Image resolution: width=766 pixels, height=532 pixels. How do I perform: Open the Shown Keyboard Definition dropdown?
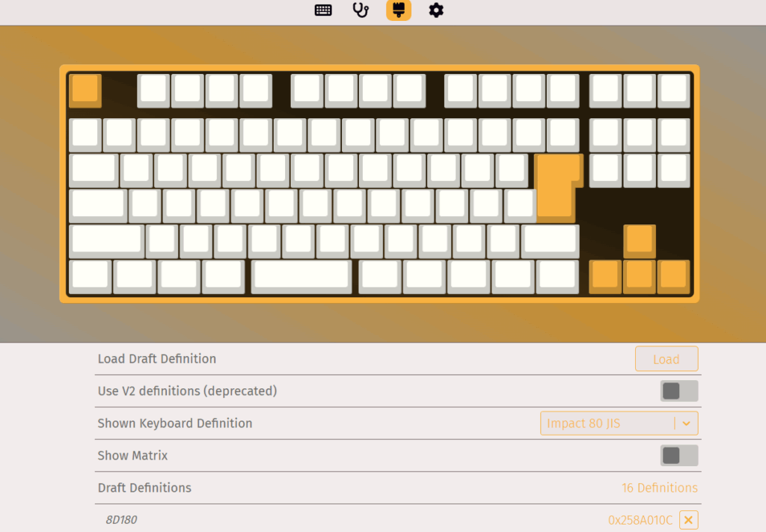[x=606, y=424]
